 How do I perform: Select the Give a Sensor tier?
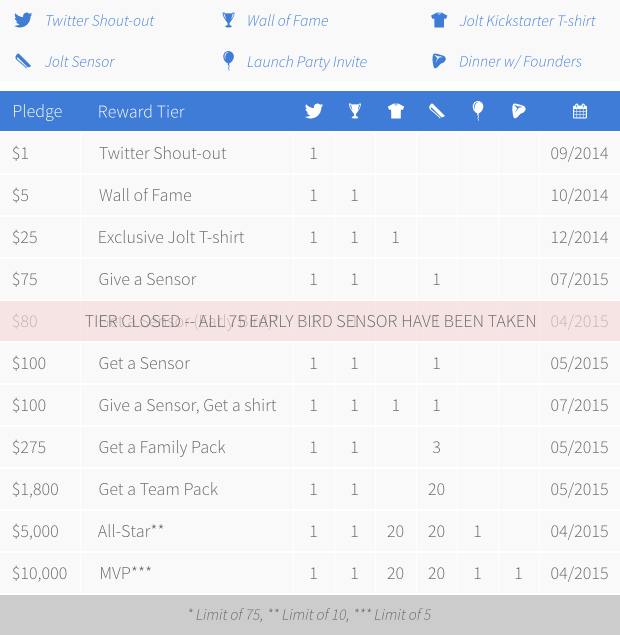pyautogui.click(x=147, y=279)
